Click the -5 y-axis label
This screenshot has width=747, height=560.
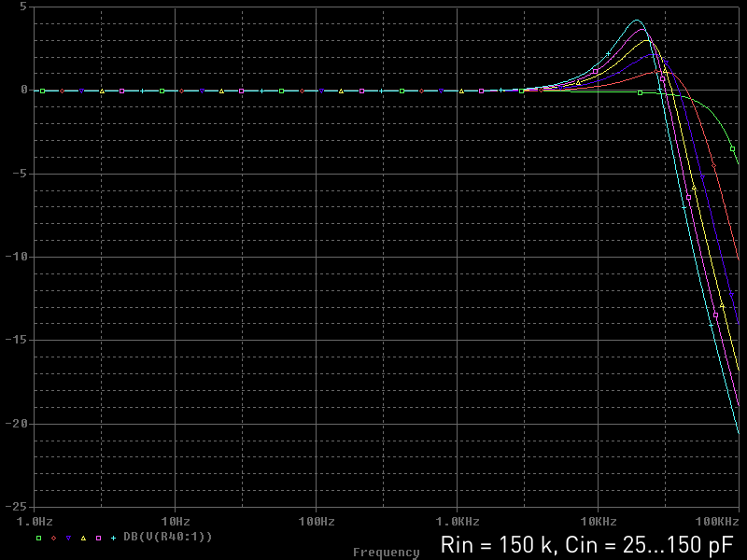(20, 174)
